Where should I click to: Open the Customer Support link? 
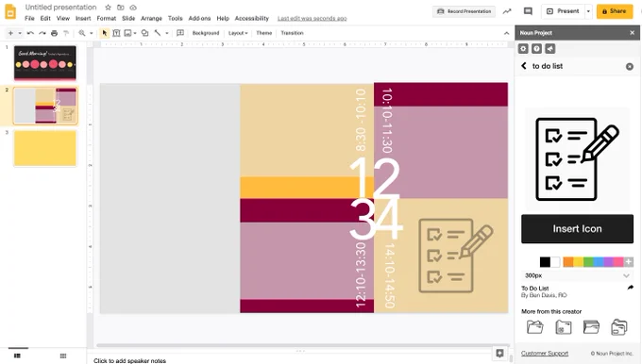tap(545, 354)
